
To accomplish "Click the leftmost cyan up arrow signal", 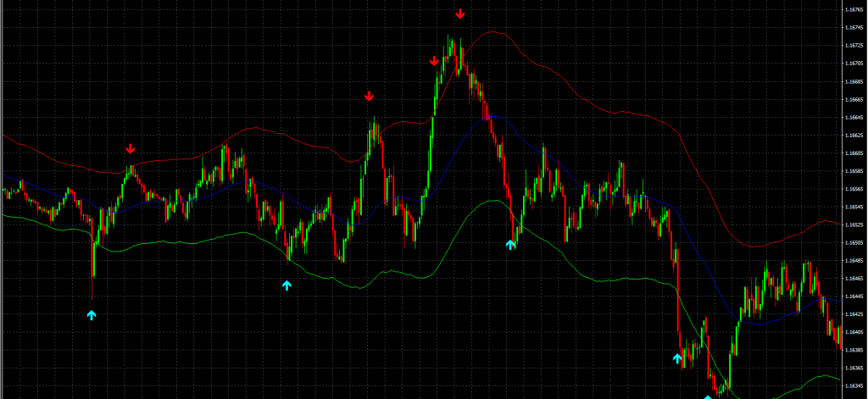I will [92, 315].
